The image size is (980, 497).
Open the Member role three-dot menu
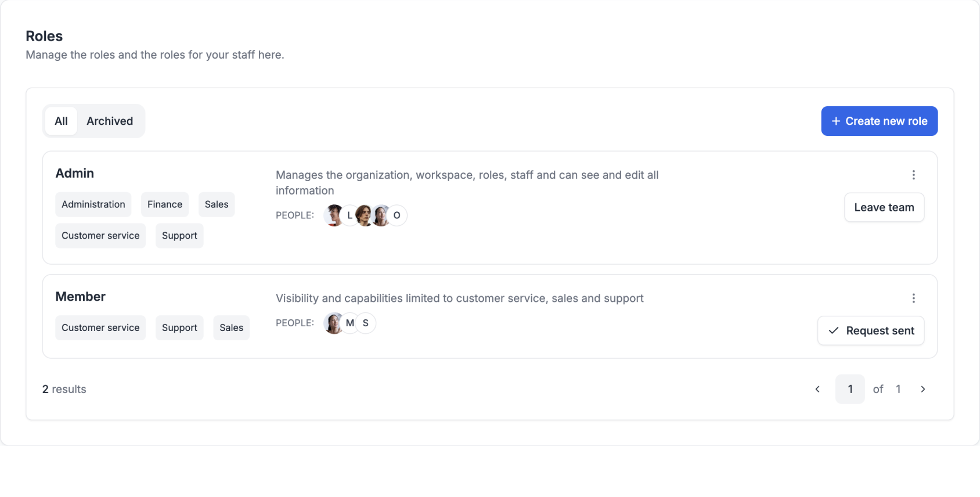[x=913, y=298]
